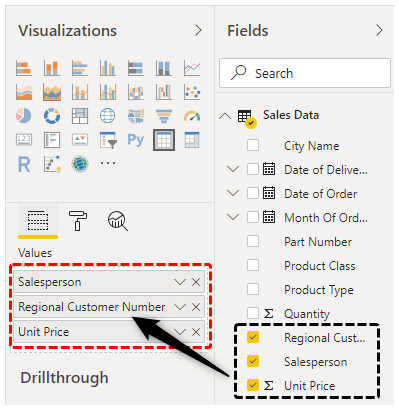
Task: Select the slicer visual
Action: pyautogui.click(x=108, y=140)
